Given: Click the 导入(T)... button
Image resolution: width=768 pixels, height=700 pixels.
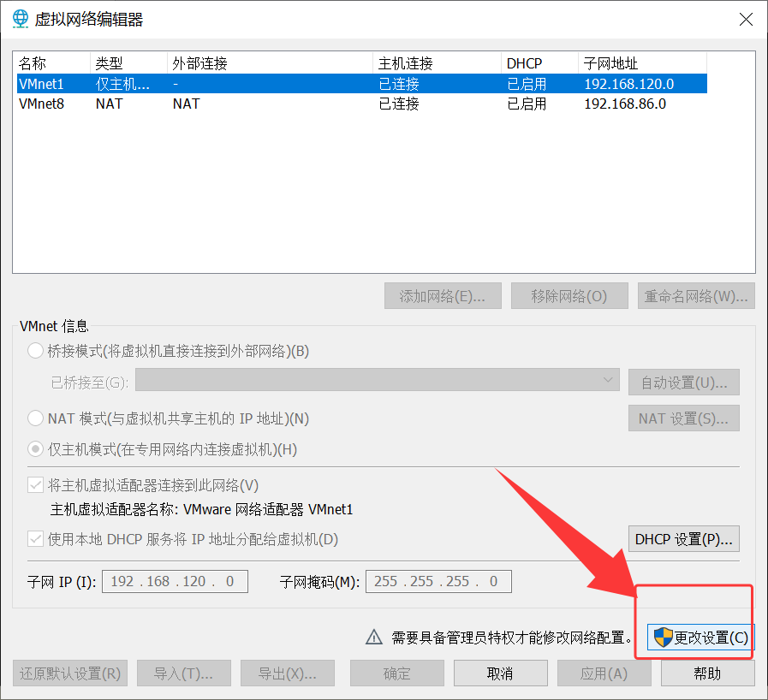Looking at the screenshot, I should pos(184,673).
